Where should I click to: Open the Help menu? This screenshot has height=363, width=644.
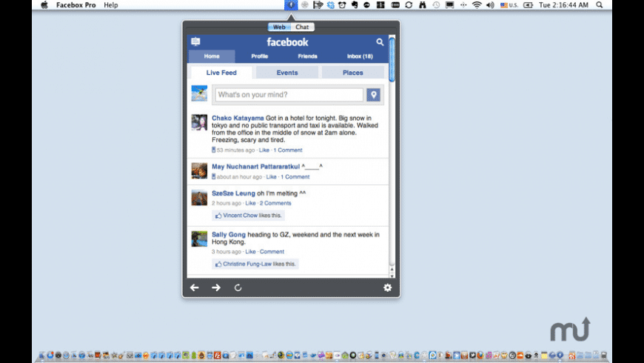coord(111,5)
